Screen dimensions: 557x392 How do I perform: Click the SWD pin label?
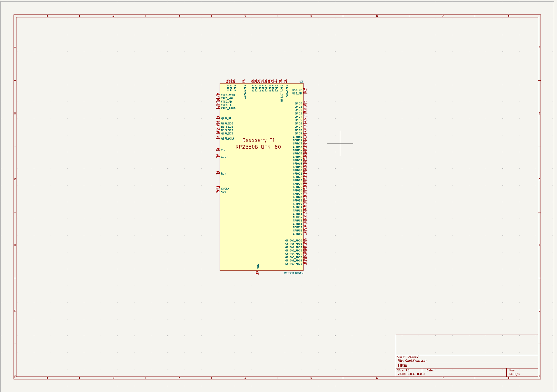coord(223,192)
